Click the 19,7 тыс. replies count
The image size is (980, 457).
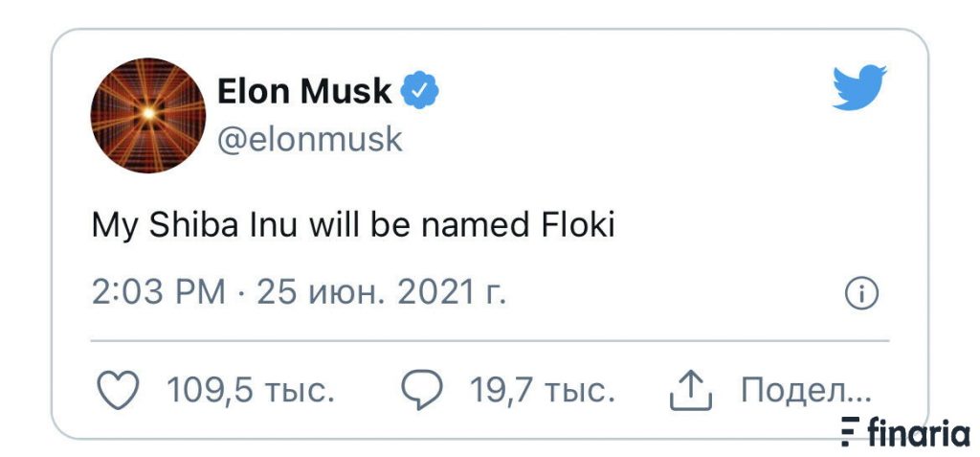pyautogui.click(x=543, y=391)
